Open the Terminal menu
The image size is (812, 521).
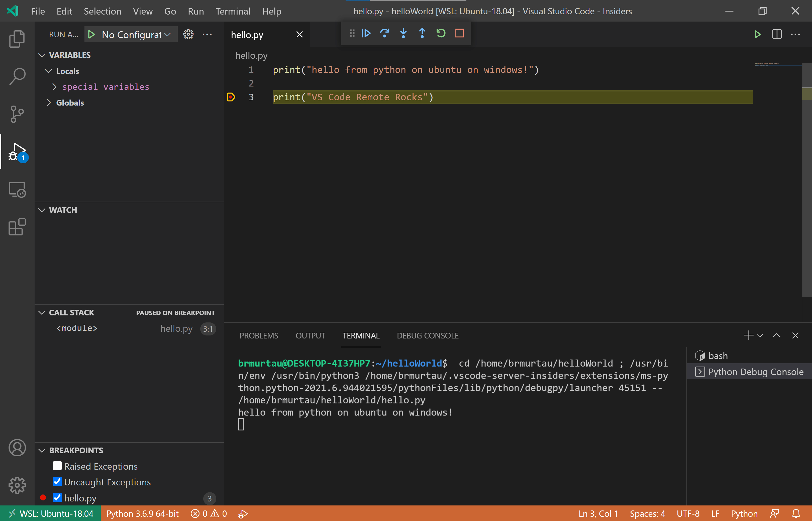point(233,11)
